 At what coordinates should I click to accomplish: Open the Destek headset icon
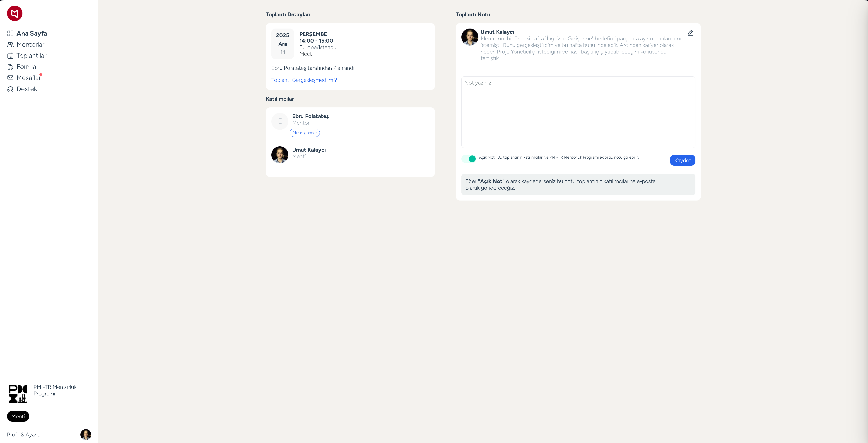10,89
